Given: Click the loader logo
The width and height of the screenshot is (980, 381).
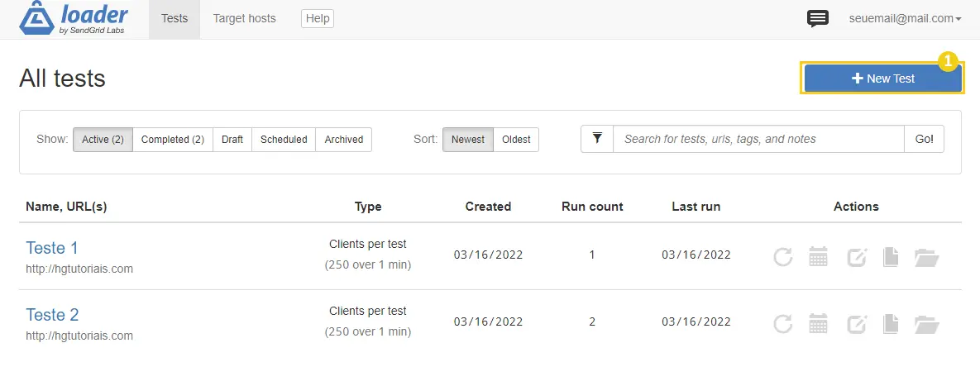Looking at the screenshot, I should (x=74, y=19).
